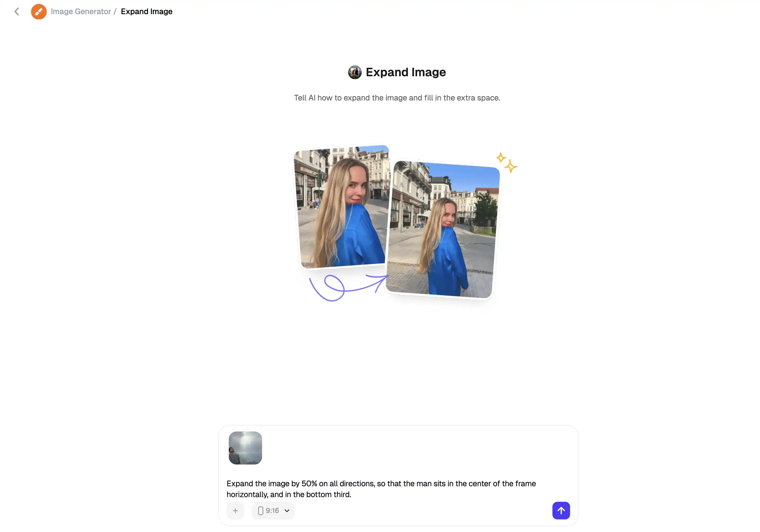The height and width of the screenshot is (532, 760).
Task: Submit prompt with the purple up-arrow button
Action: coord(561,510)
